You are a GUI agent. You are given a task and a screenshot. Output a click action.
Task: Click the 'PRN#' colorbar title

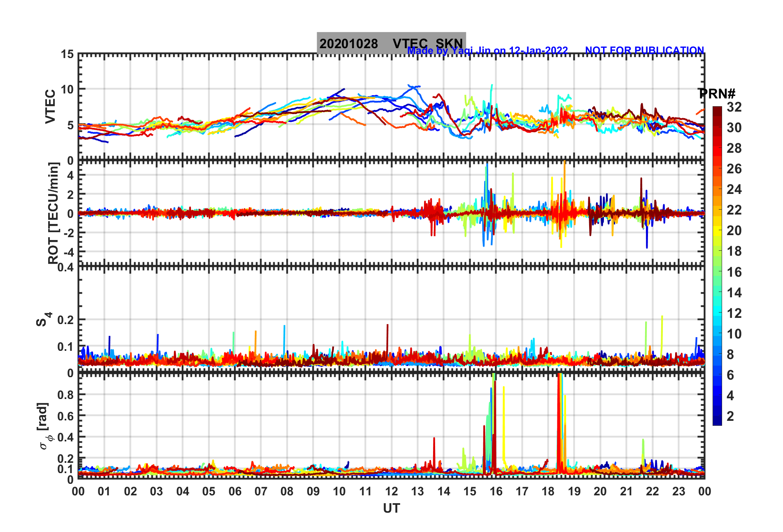pyautogui.click(x=717, y=94)
